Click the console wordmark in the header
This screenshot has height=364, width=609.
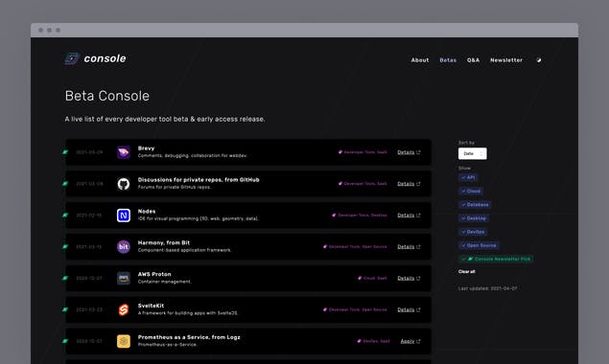[x=105, y=58]
